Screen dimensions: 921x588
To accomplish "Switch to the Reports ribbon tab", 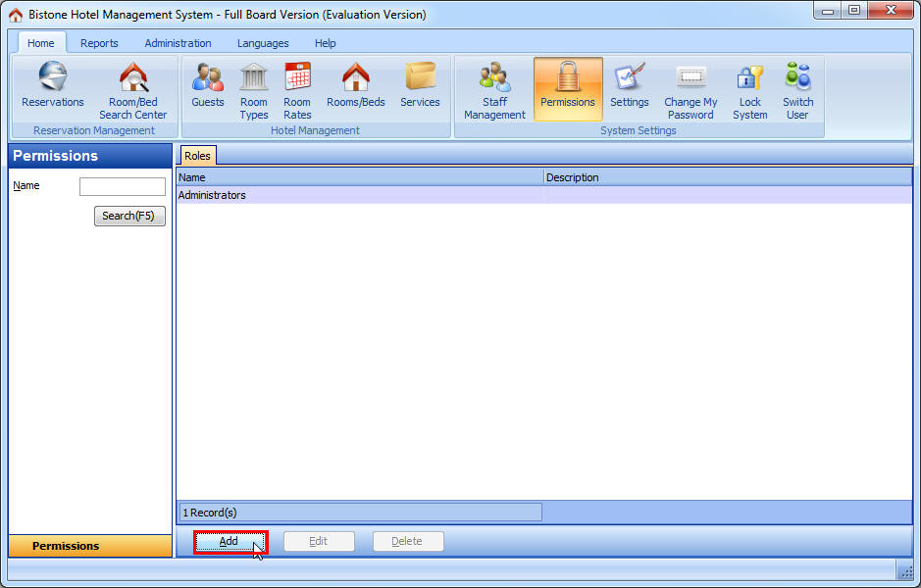I will [x=99, y=43].
